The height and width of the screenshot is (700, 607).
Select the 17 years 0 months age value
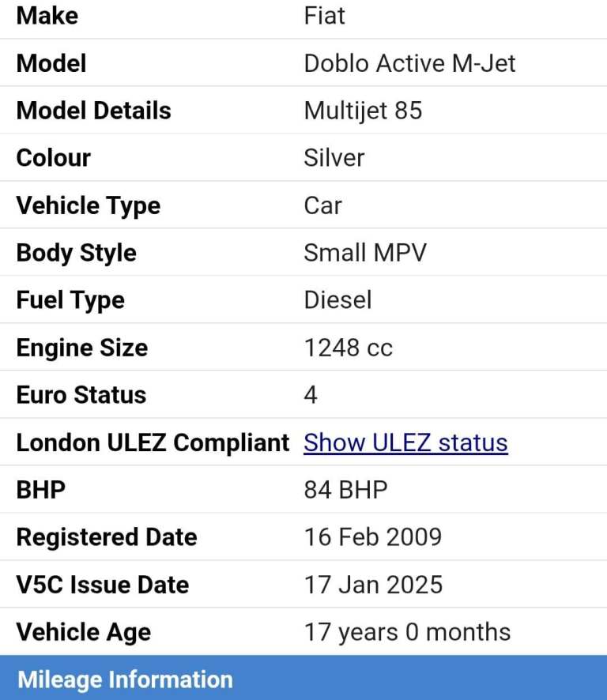point(407,632)
